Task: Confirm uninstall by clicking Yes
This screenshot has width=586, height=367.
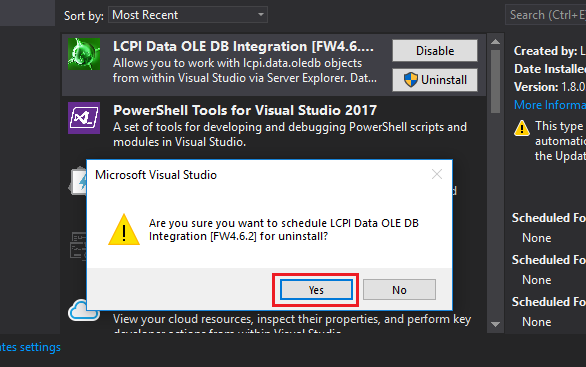Action: pos(316,290)
